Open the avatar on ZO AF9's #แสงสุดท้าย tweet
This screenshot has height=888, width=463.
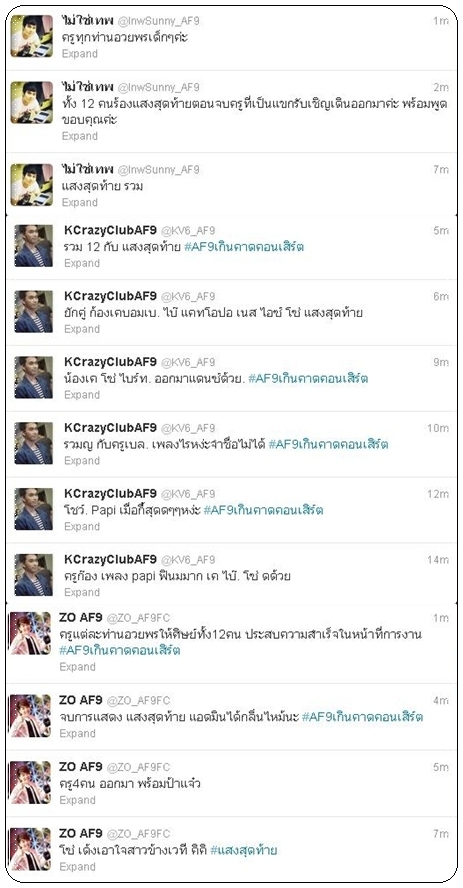point(30,849)
